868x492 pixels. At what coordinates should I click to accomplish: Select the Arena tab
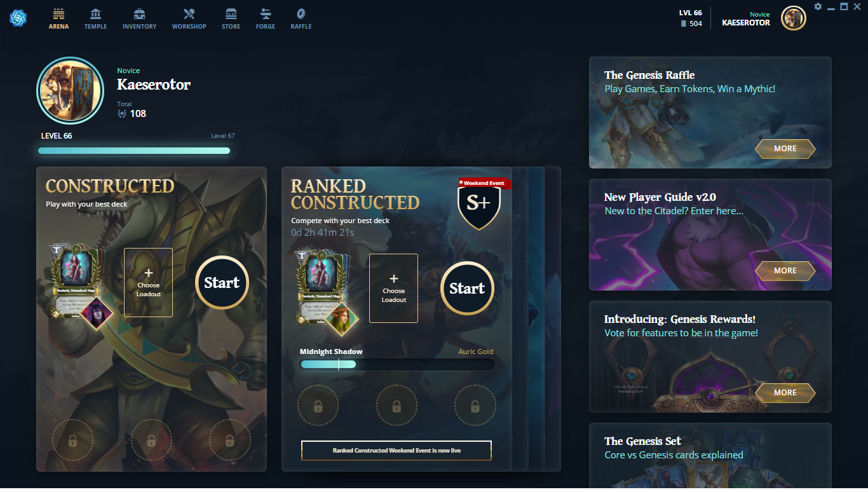point(58,18)
